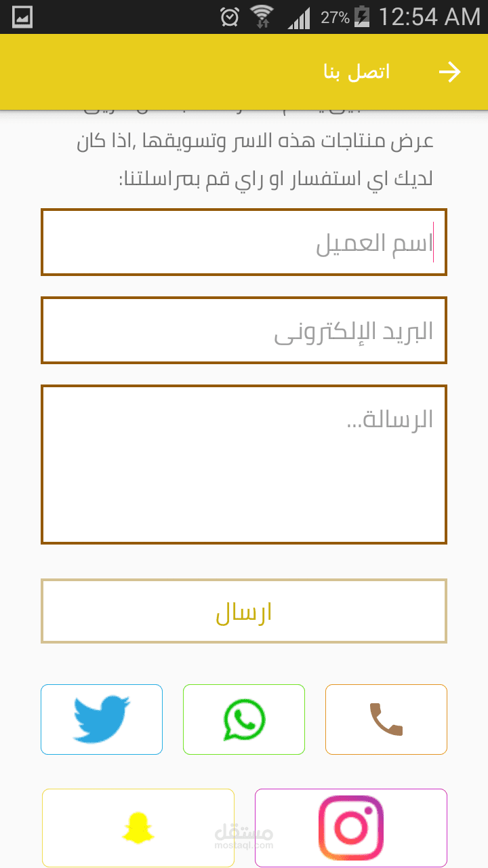Tap the battery charging icon
This screenshot has width=488, height=868.
click(x=362, y=17)
